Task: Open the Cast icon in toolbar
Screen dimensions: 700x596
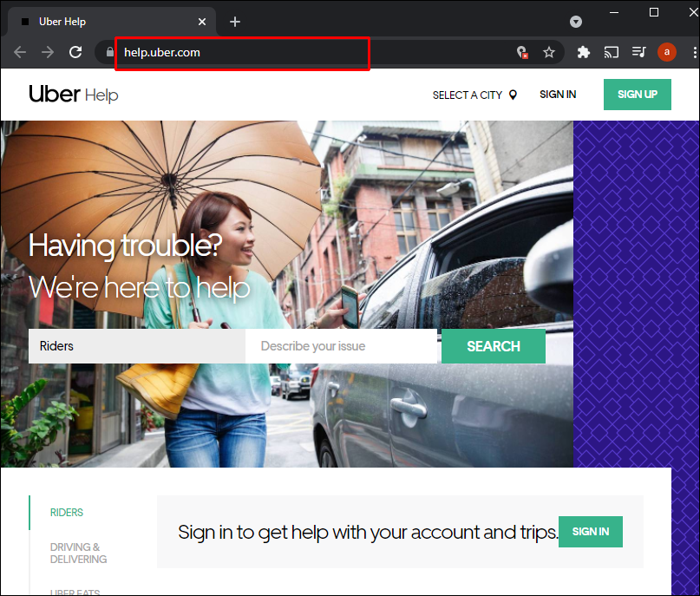Action: (612, 52)
